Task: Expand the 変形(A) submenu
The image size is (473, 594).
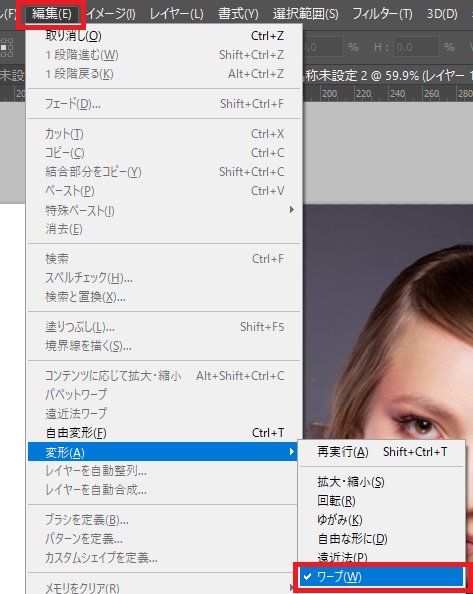Action: [x=163, y=452]
